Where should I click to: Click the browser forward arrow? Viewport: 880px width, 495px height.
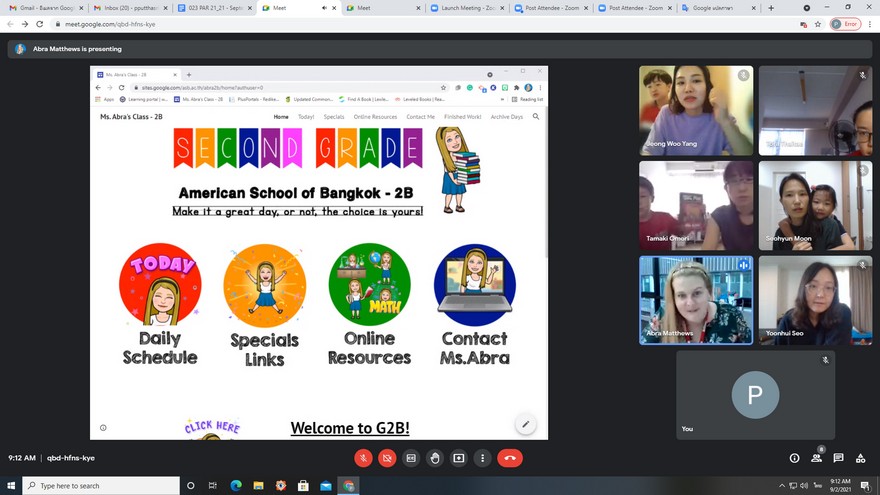pos(25,24)
